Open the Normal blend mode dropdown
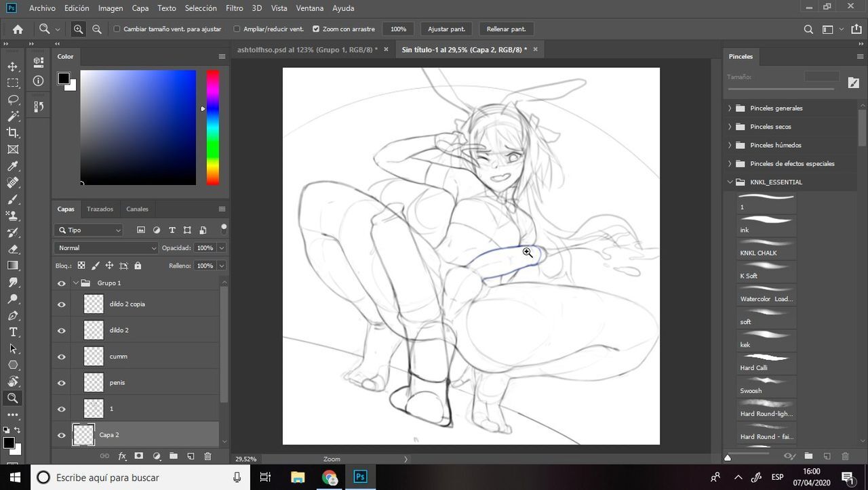 point(106,248)
